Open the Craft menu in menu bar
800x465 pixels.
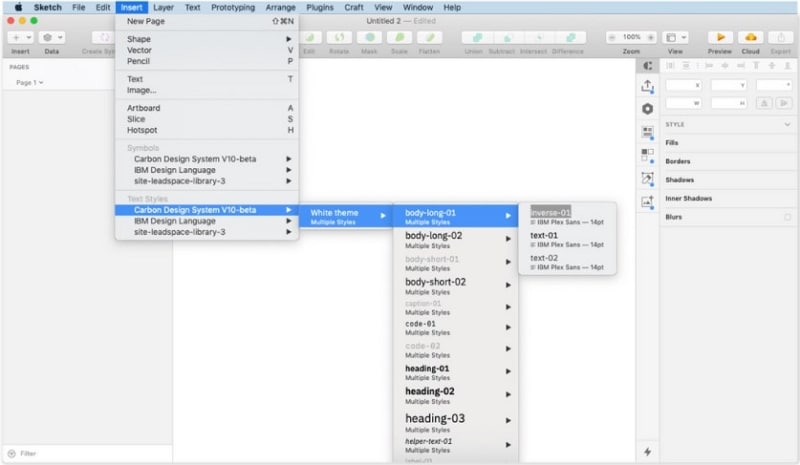coord(354,7)
